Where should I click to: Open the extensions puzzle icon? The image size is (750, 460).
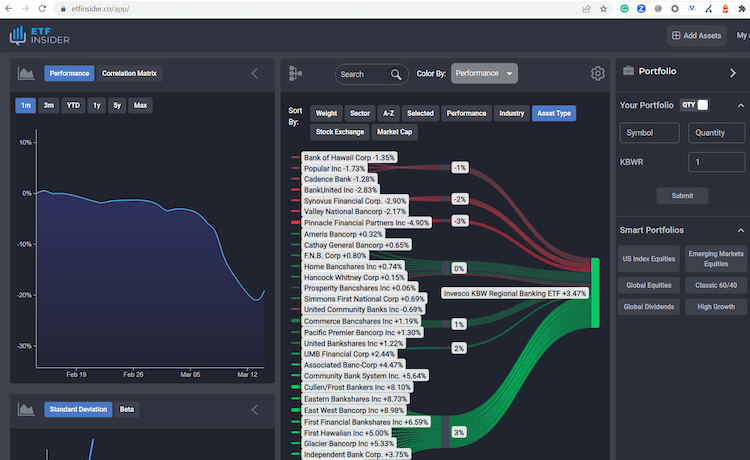pos(742,9)
